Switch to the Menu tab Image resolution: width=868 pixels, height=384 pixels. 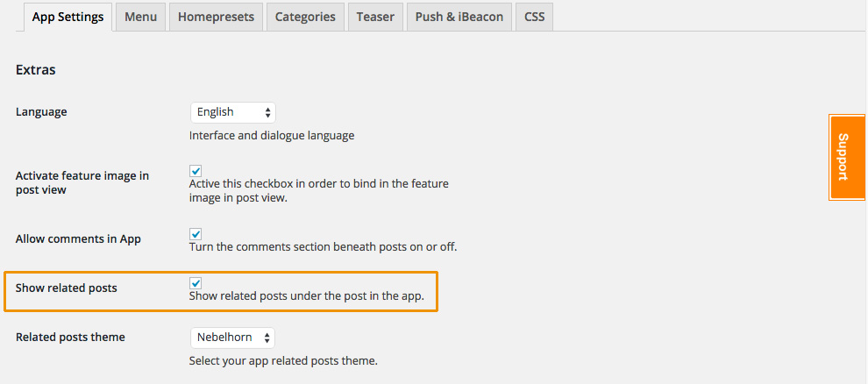pyautogui.click(x=140, y=17)
